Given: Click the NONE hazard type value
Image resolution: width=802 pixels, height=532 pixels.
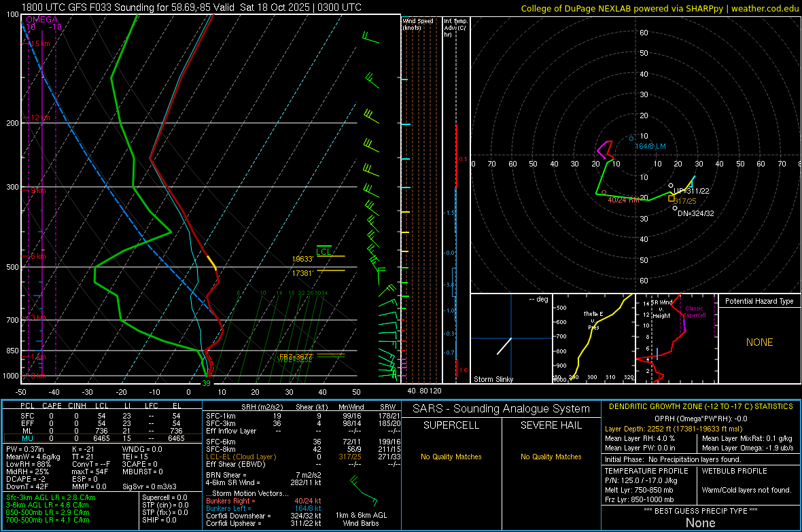Looking at the screenshot, I should (759, 342).
